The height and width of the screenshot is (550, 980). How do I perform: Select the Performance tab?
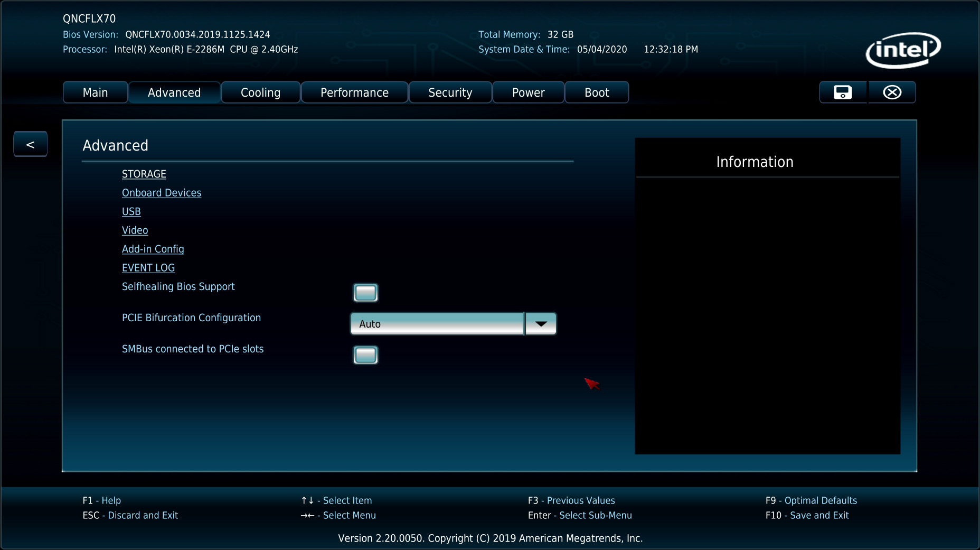click(354, 92)
